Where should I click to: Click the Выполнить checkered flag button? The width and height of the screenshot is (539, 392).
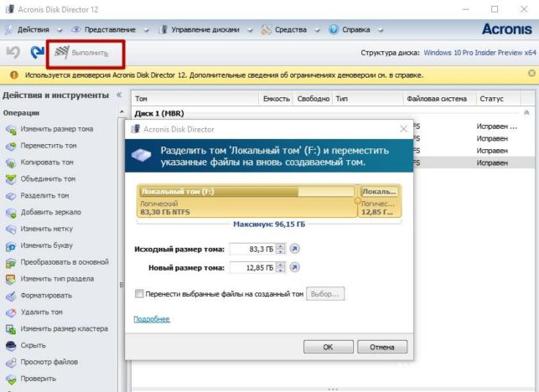point(81,53)
